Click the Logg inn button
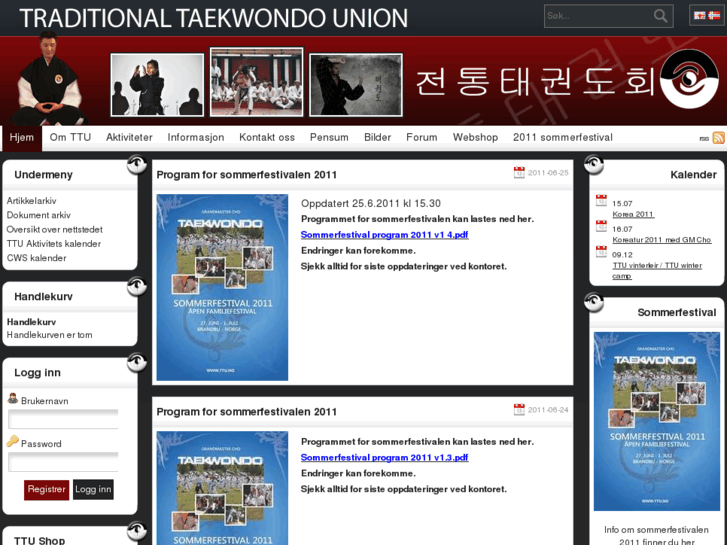The height and width of the screenshot is (545, 727). [x=93, y=490]
